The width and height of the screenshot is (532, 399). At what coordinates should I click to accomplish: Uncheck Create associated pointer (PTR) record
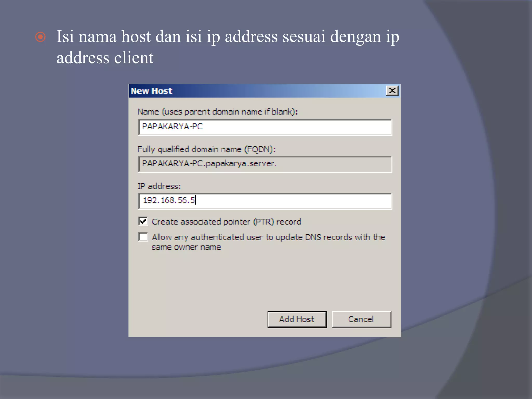(143, 221)
